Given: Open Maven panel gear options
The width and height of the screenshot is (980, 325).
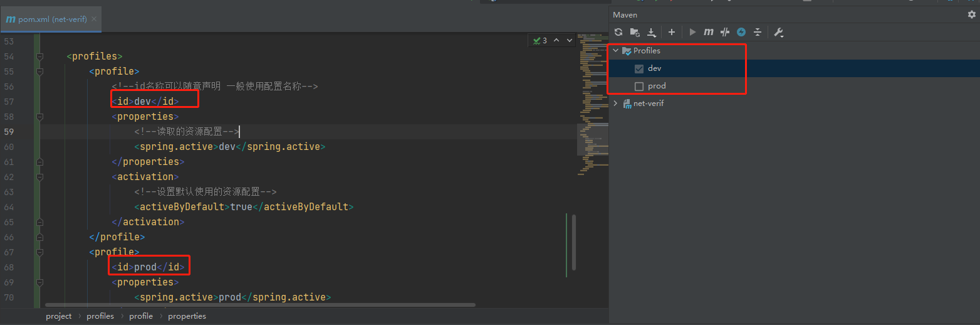Looking at the screenshot, I should coord(972,14).
